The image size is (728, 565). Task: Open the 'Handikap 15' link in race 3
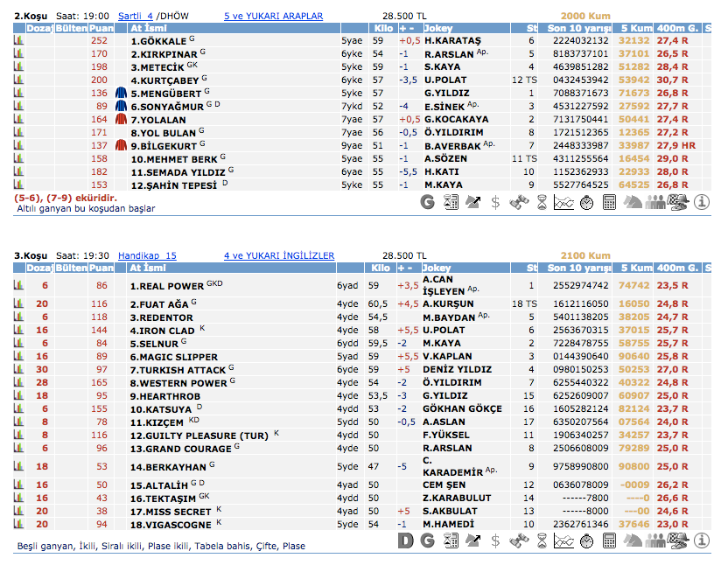coord(146,255)
